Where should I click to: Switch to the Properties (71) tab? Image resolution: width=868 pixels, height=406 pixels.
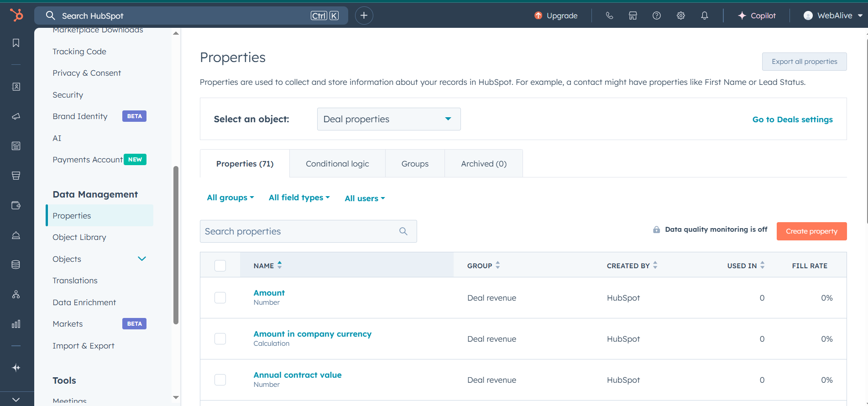(245, 164)
